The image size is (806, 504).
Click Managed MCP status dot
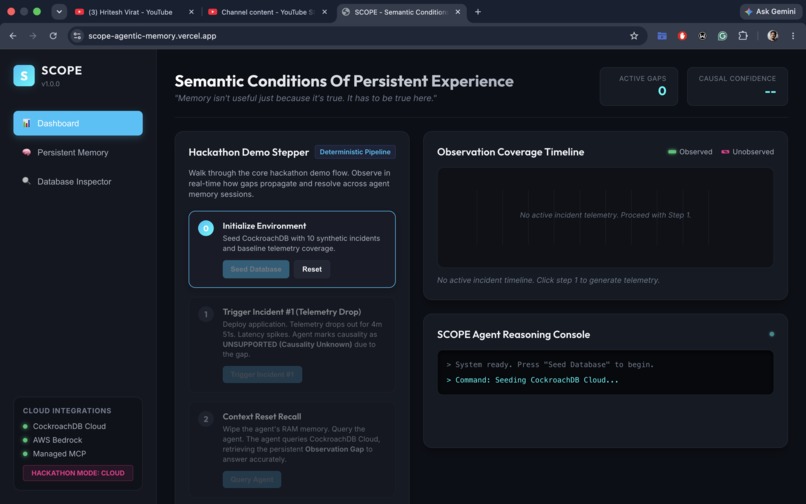tap(25, 454)
